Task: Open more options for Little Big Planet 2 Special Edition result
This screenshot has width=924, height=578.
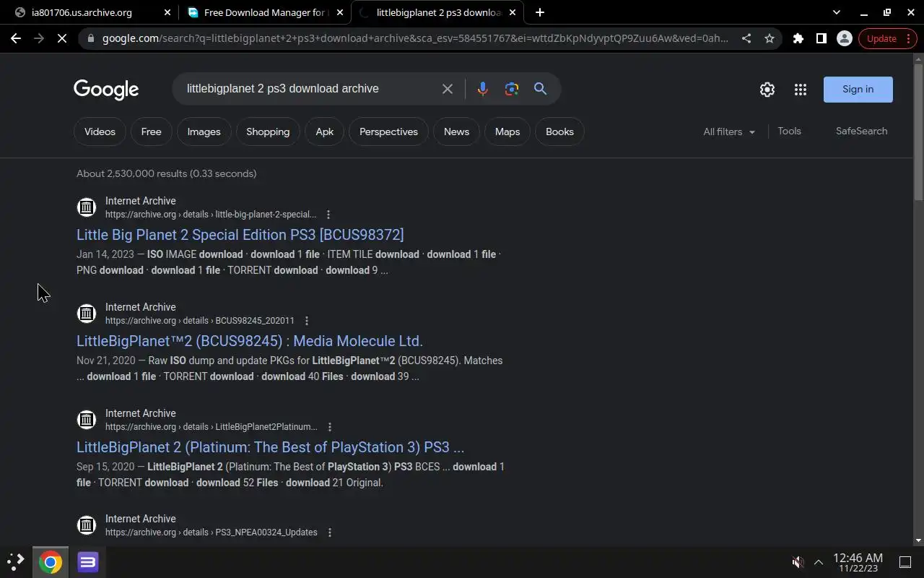Action: point(328,215)
